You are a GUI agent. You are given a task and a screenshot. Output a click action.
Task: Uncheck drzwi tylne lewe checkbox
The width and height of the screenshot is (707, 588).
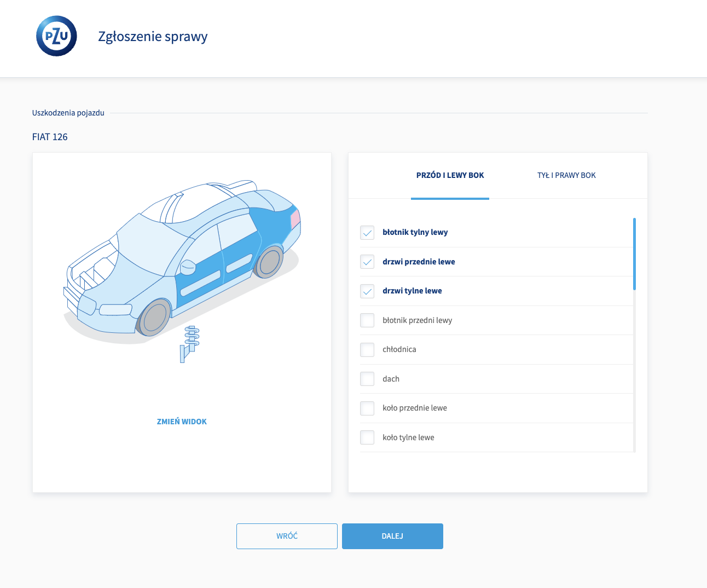367,291
